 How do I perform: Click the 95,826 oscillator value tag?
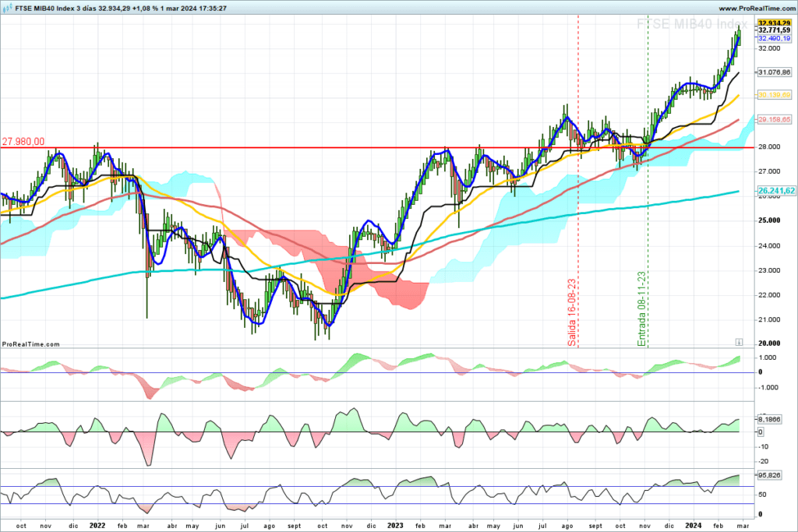[x=769, y=475]
